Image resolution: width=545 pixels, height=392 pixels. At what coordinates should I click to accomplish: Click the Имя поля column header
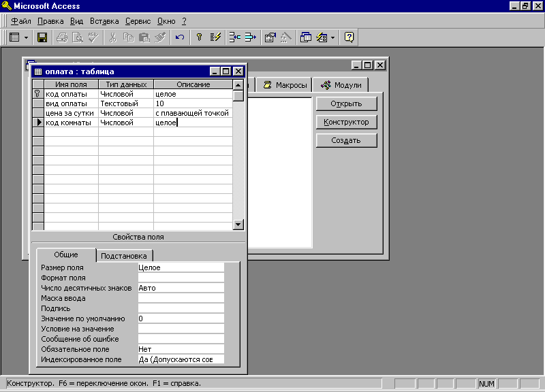[x=72, y=84]
